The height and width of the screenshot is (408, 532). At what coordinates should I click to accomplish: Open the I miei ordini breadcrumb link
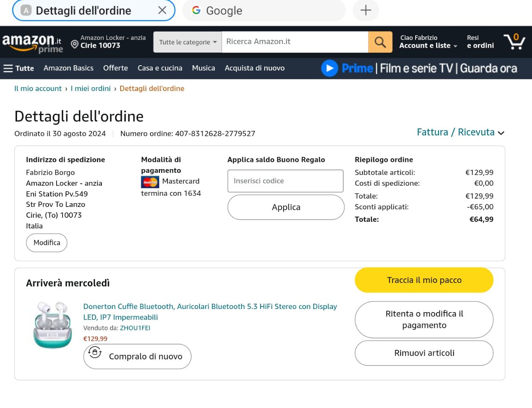[91, 88]
